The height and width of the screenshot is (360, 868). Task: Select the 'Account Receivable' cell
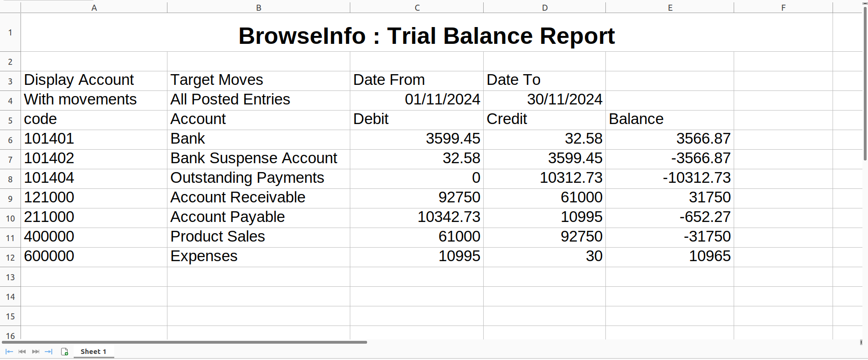tap(259, 198)
